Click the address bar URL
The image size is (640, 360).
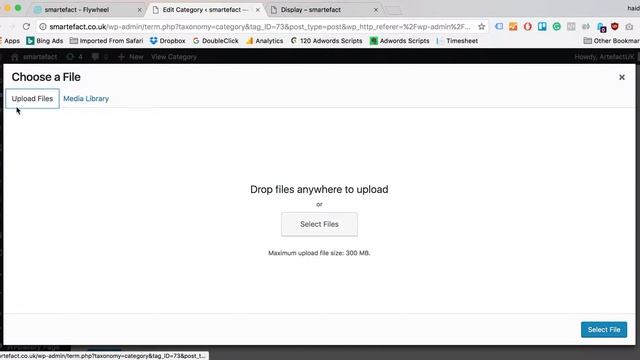260,27
